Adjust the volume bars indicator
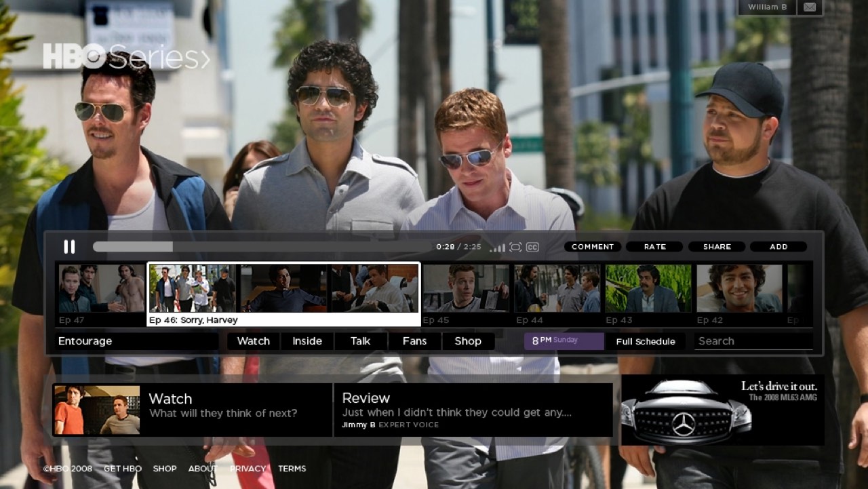Image resolution: width=868 pixels, height=489 pixels. [497, 248]
